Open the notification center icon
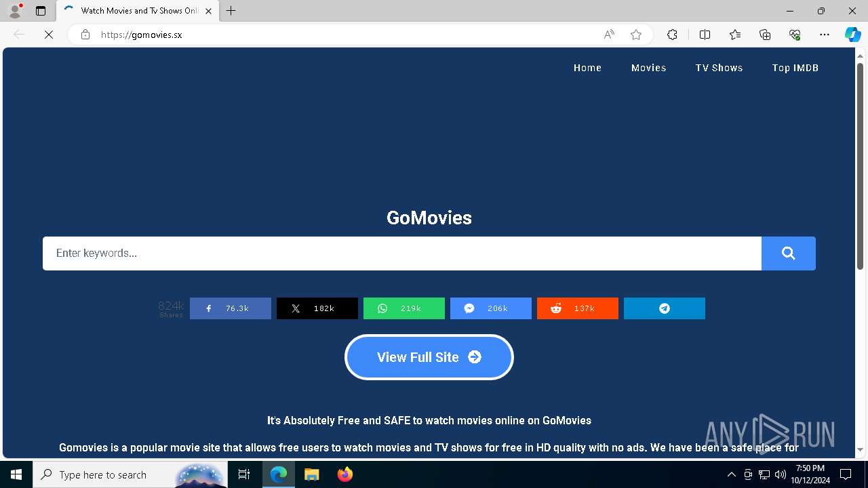868x488 pixels. click(846, 474)
